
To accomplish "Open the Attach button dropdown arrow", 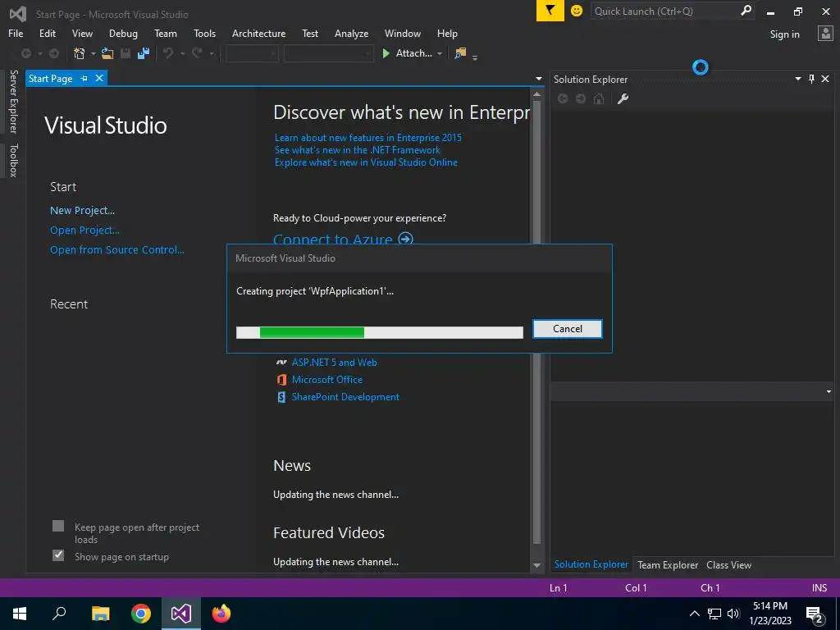I will click(x=440, y=53).
